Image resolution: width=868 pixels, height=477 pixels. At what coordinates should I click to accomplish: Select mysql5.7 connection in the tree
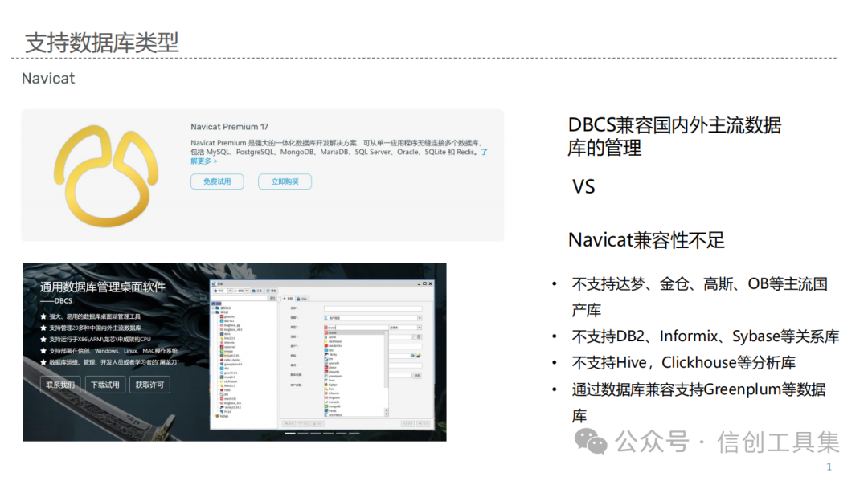[227, 377]
